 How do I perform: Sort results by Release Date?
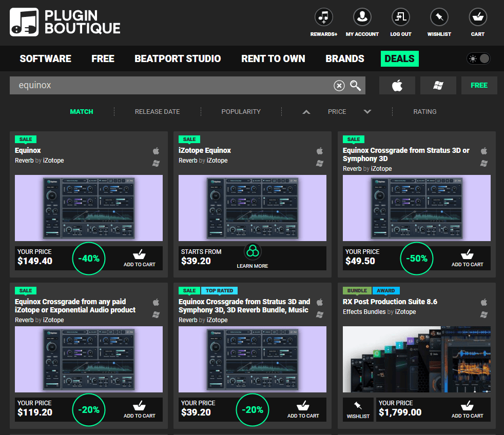(x=157, y=111)
